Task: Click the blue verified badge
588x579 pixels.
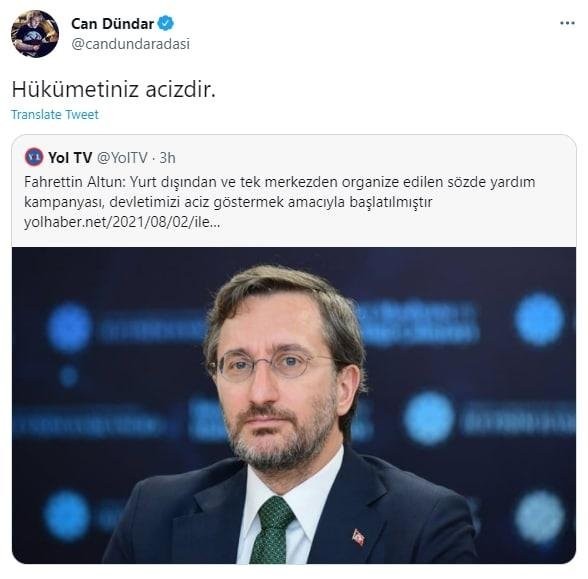Action: [165, 24]
